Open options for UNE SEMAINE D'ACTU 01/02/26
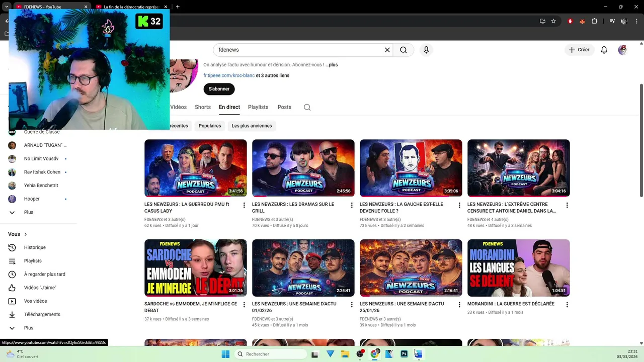Screen dimensions: 644x362 [352, 305]
